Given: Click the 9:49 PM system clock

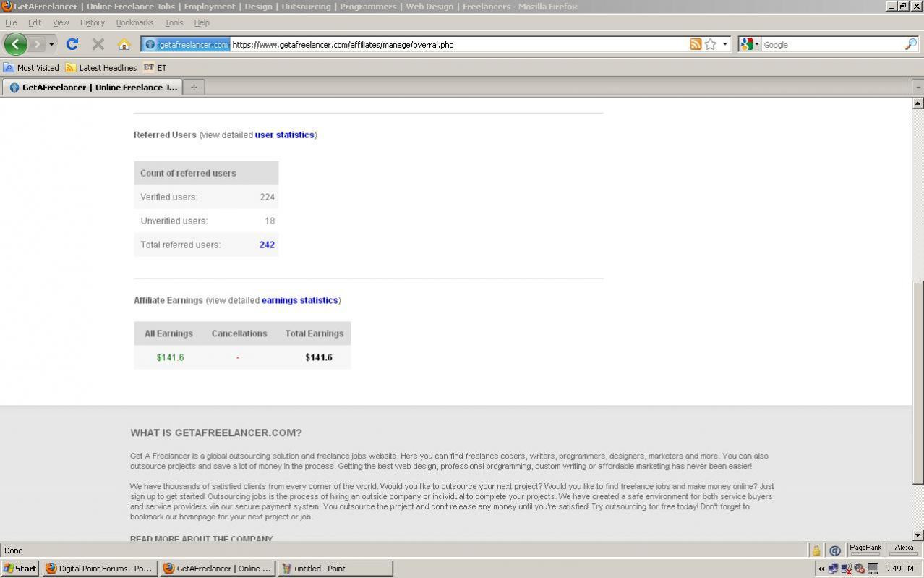Looking at the screenshot, I should 899,569.
